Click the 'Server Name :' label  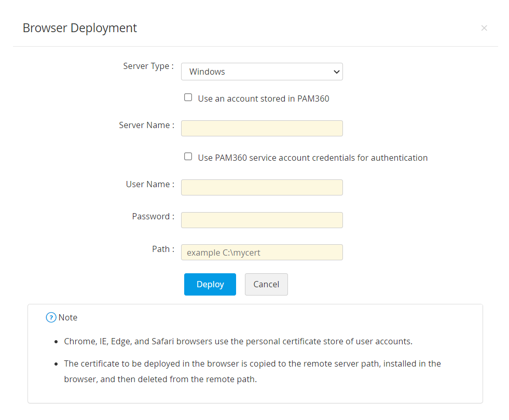[x=146, y=125]
